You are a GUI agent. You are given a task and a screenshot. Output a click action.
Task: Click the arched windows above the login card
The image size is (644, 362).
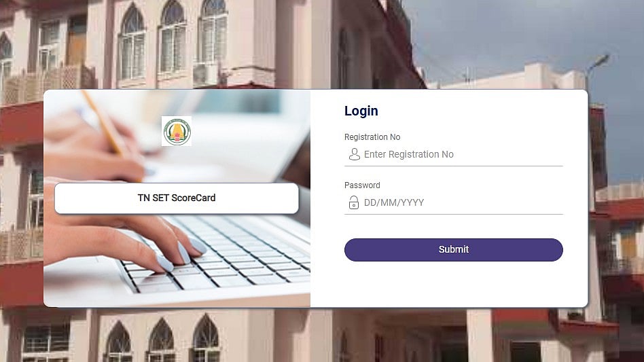click(x=173, y=43)
